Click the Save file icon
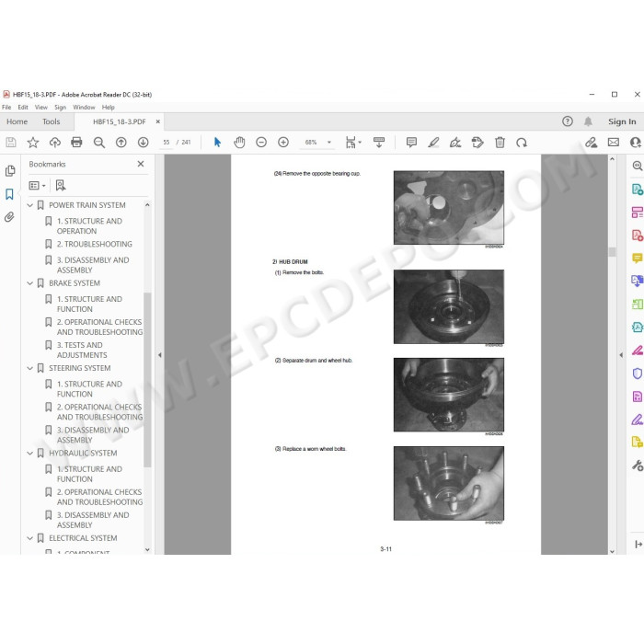Viewport: 644px width, 644px height. (x=11, y=143)
